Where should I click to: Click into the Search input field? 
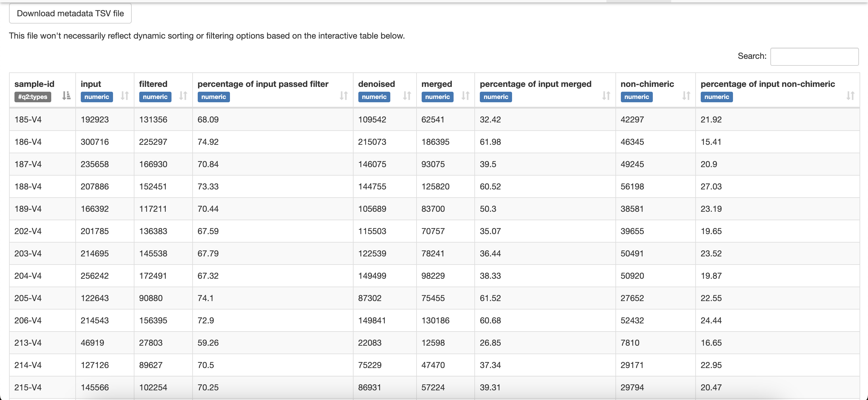click(814, 56)
